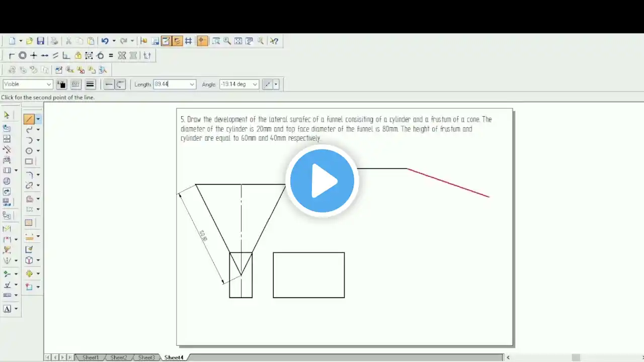The height and width of the screenshot is (362, 644).
Task: Select the Zoom magnifier tool
Action: click(x=227, y=41)
